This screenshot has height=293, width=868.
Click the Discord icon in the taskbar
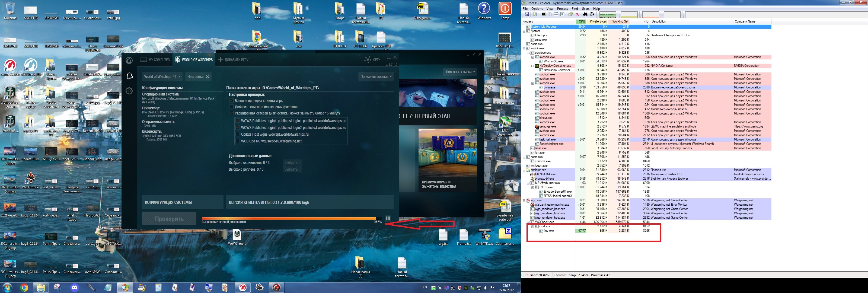tap(75, 288)
